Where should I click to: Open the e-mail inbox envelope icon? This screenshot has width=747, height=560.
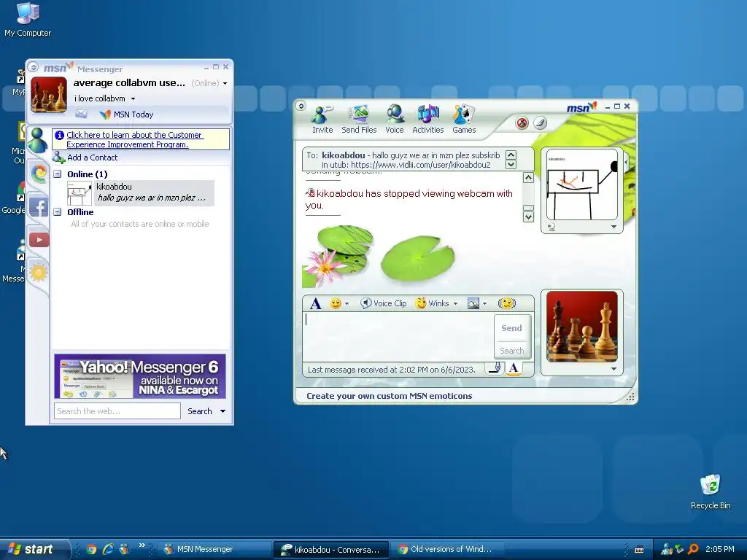(x=81, y=114)
